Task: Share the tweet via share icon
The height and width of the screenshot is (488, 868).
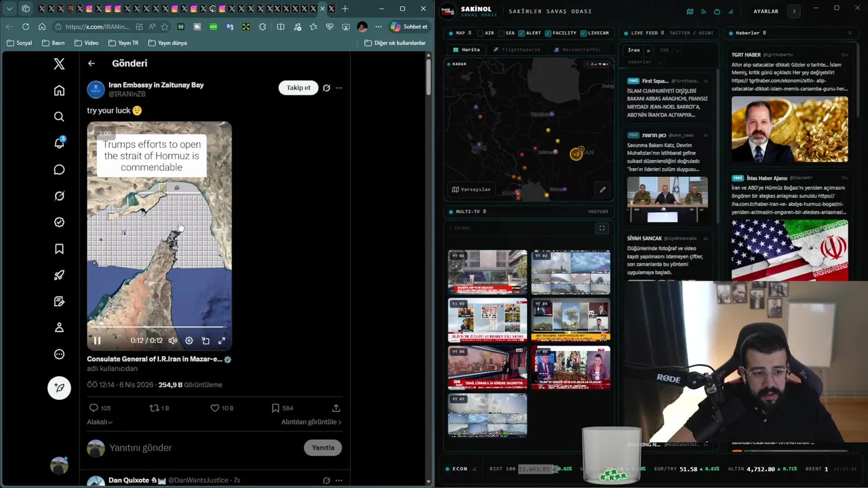Action: pyautogui.click(x=336, y=408)
